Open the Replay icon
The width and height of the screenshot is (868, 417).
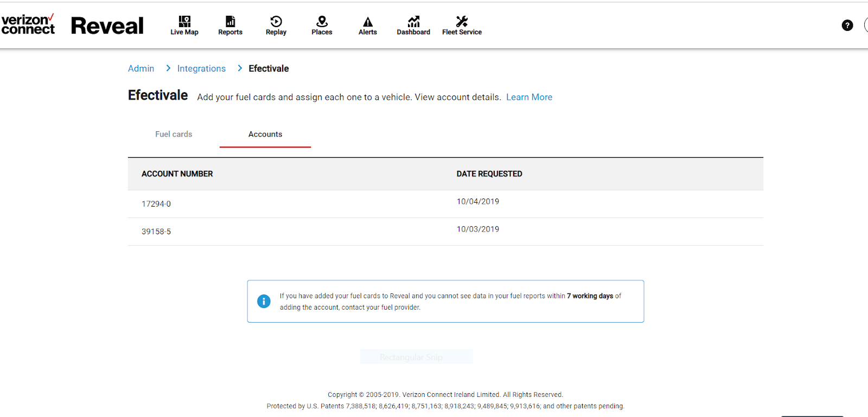coord(276,22)
